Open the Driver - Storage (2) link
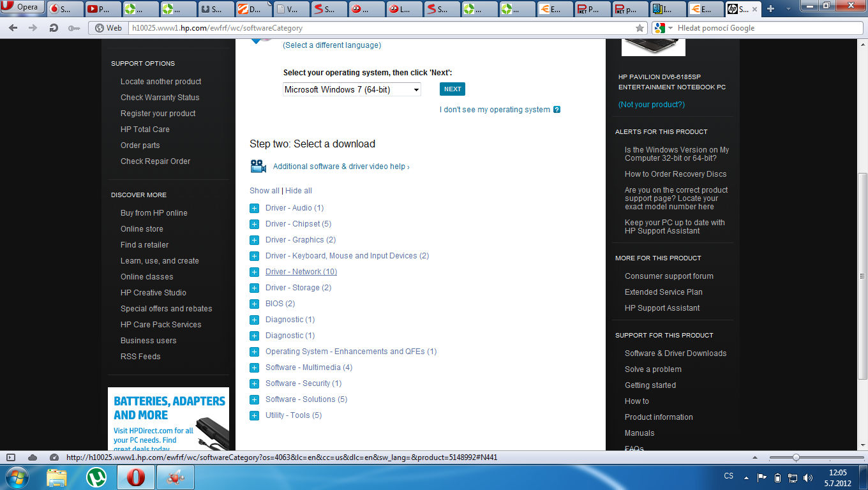The height and width of the screenshot is (490, 868). click(299, 288)
